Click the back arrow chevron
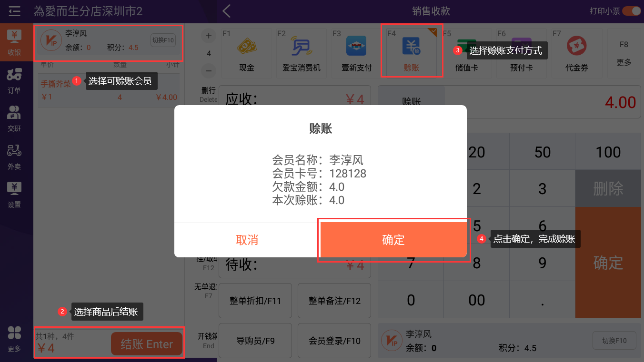Viewport: 644px width, 362px height. tap(227, 11)
